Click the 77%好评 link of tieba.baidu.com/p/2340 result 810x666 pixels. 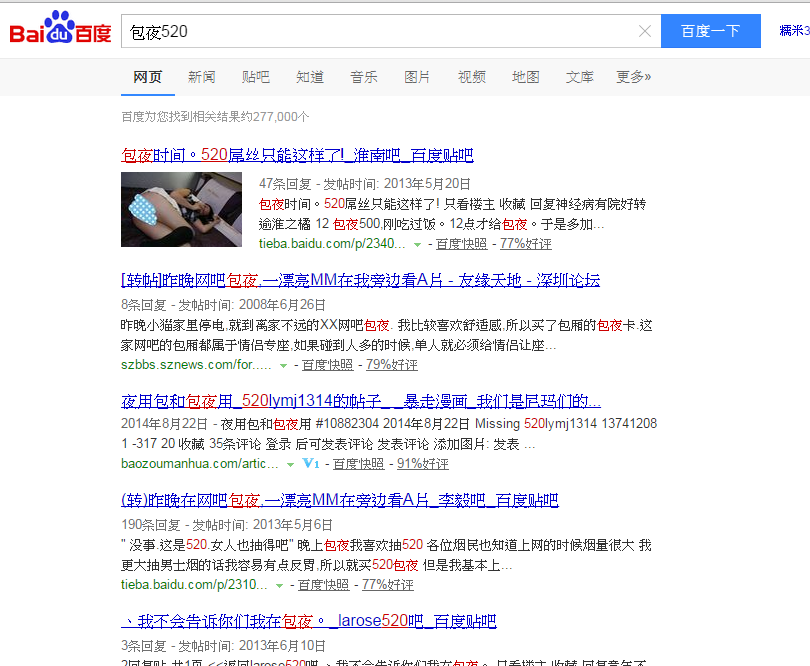525,244
